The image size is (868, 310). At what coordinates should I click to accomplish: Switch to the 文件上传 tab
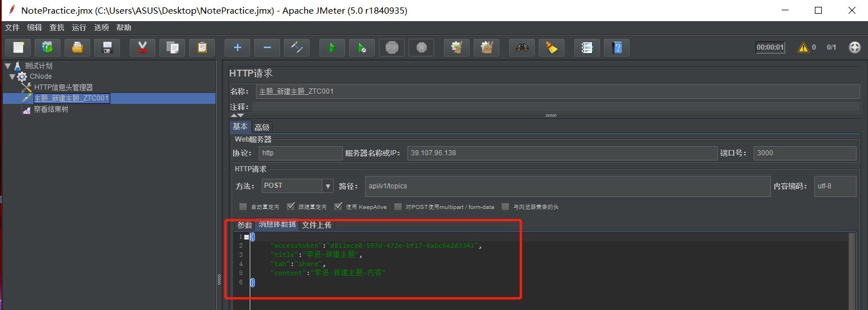click(x=317, y=224)
